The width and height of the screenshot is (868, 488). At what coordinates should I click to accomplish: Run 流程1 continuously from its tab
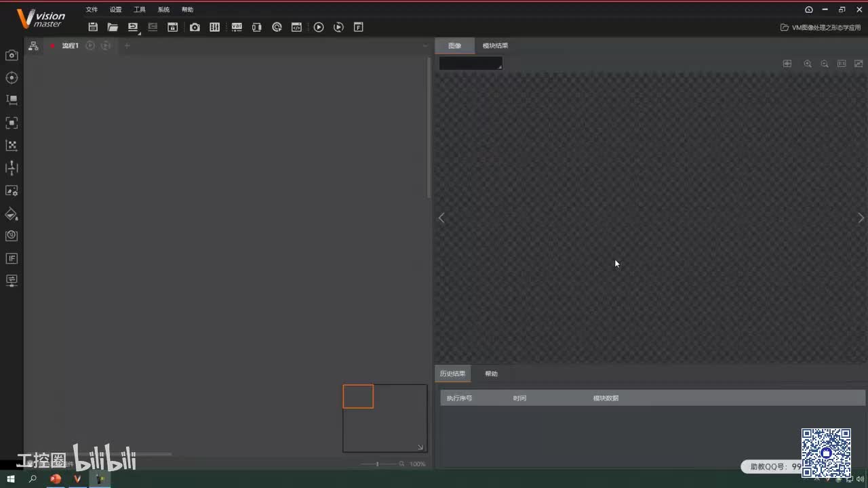[106, 45]
